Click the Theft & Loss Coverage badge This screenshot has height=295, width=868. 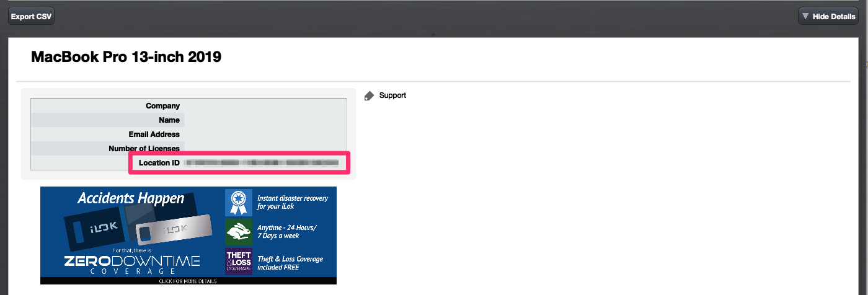(x=239, y=262)
